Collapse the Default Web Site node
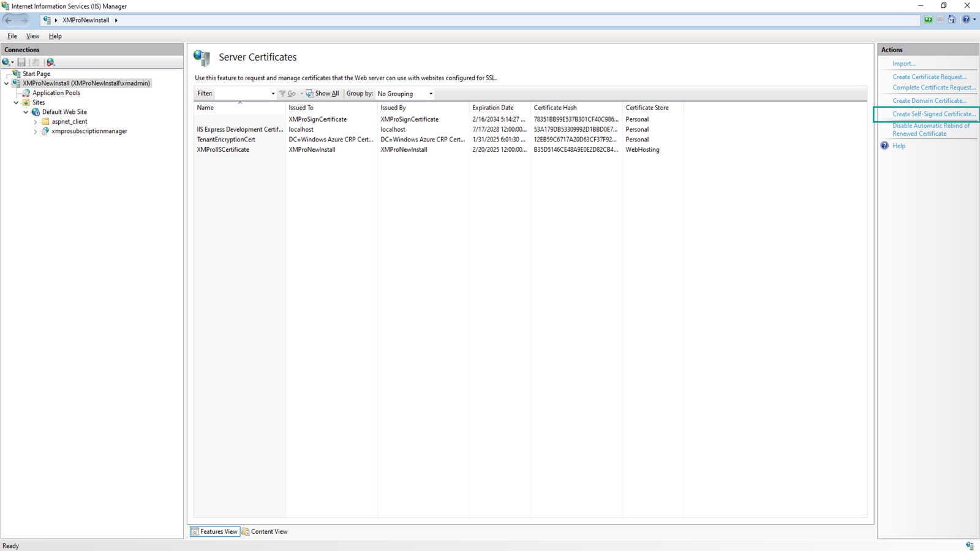 [x=26, y=112]
